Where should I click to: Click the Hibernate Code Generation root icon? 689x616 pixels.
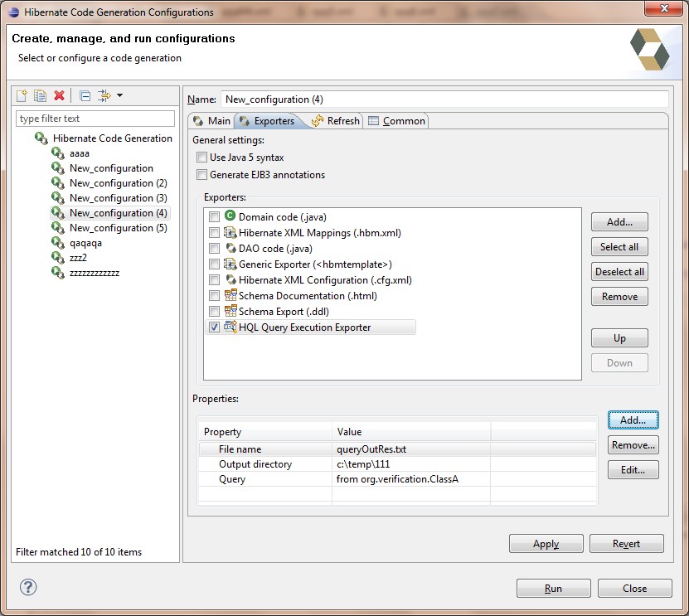pyautogui.click(x=41, y=138)
